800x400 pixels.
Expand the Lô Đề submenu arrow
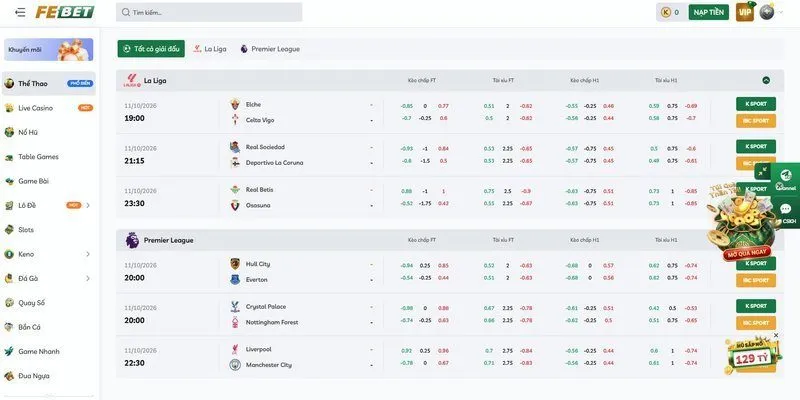click(x=88, y=206)
